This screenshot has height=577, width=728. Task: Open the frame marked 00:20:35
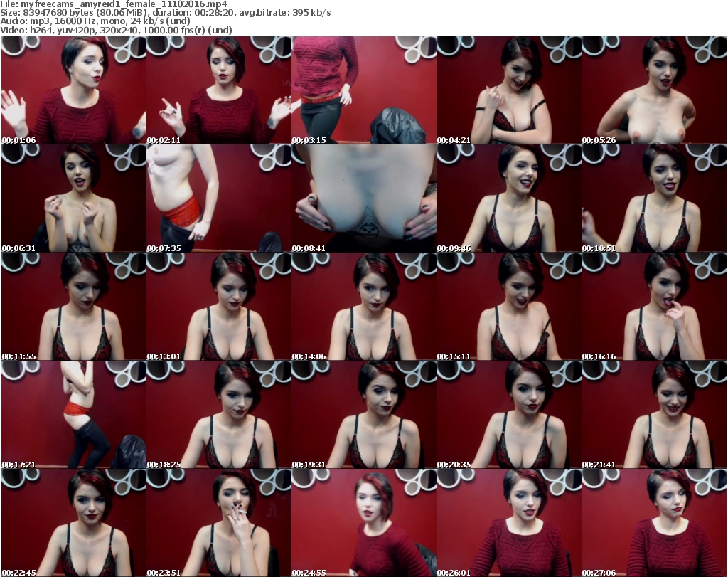click(x=508, y=415)
